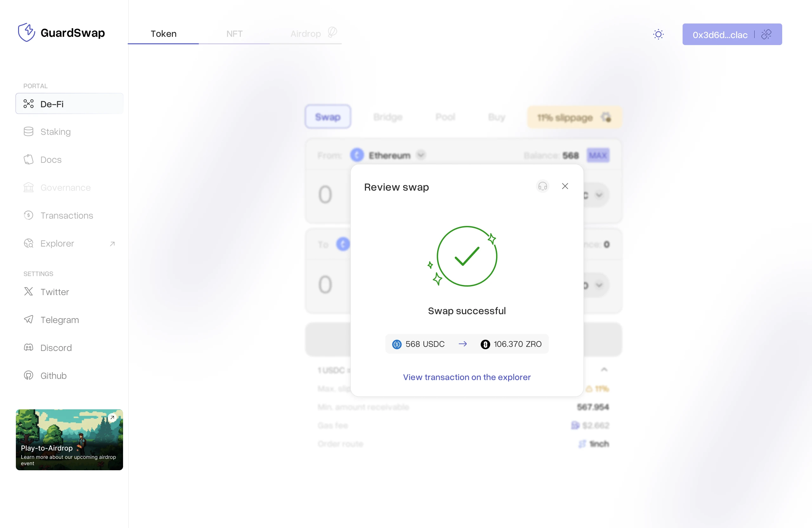812x528 pixels.
Task: Click the Telegram paper plane icon
Action: click(x=29, y=320)
